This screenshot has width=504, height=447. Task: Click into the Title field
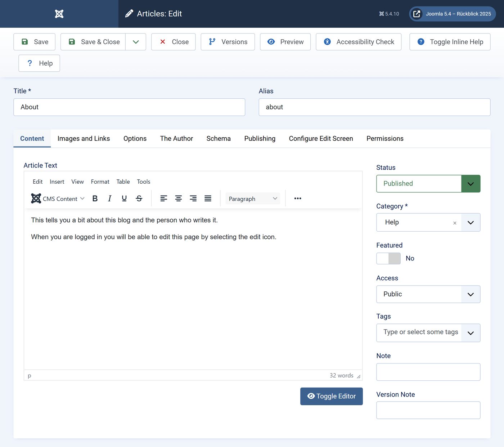tap(129, 107)
